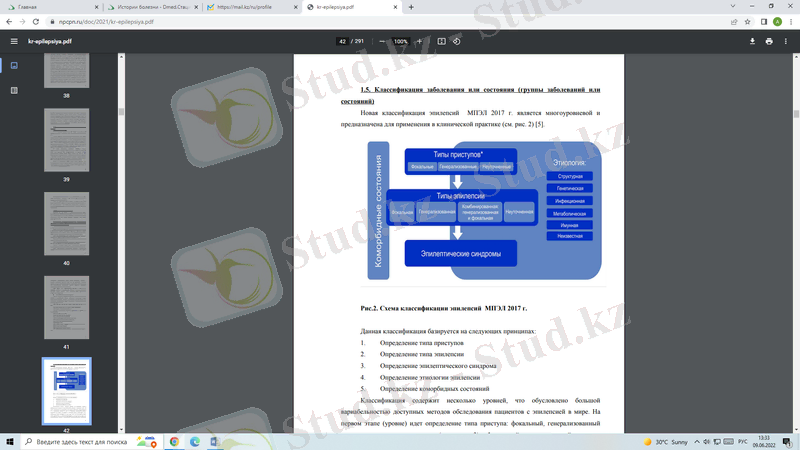Select the page 40 thumbnail
The height and width of the screenshot is (450, 800).
pyautogui.click(x=66, y=223)
